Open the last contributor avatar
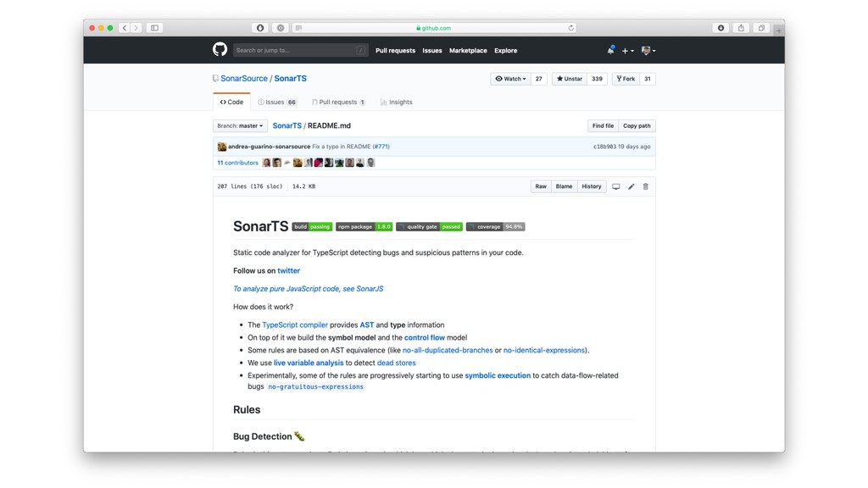868x488 pixels. click(371, 163)
